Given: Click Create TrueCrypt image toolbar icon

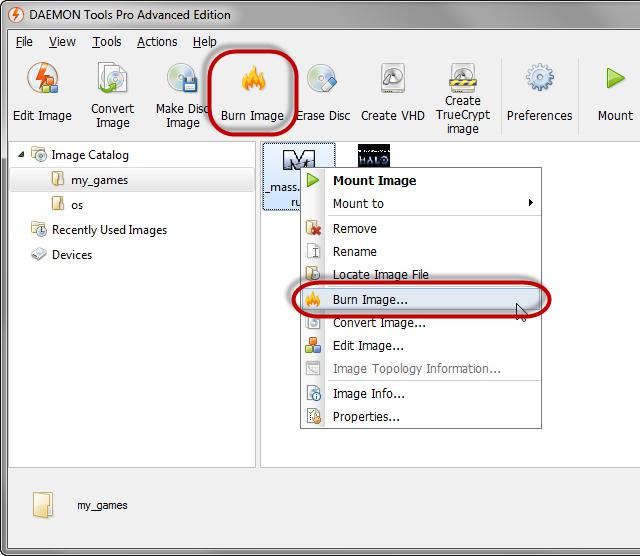Looking at the screenshot, I should pos(462,78).
